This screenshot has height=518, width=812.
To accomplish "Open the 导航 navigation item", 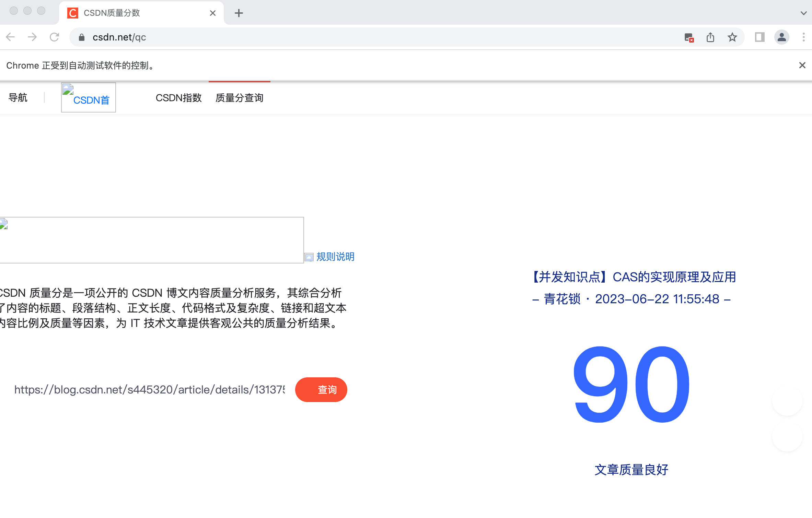I will (18, 98).
